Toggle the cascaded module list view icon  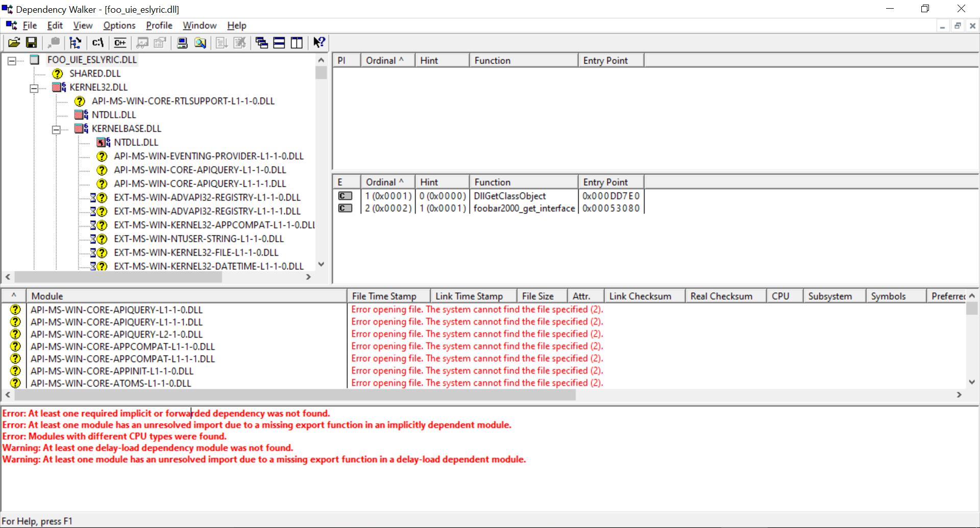[261, 43]
